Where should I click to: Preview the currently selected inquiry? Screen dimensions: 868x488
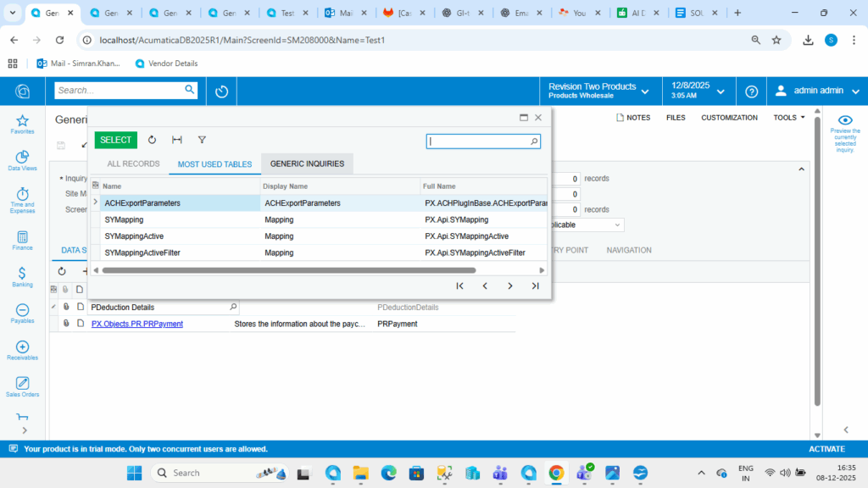click(x=844, y=135)
